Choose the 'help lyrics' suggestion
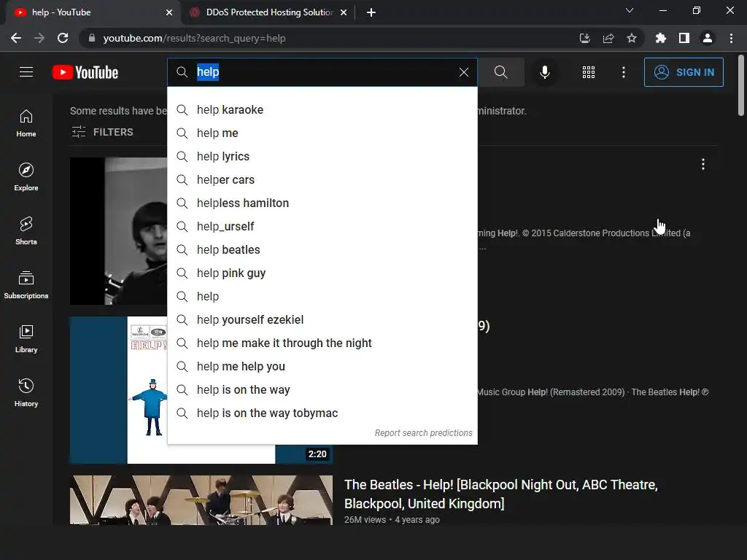The image size is (747, 560). 322,156
